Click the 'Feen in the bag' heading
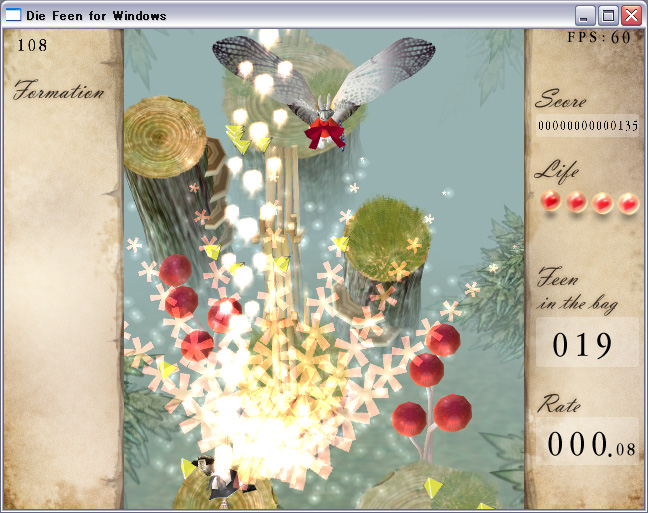Image resolution: width=648 pixels, height=513 pixels. (x=577, y=291)
